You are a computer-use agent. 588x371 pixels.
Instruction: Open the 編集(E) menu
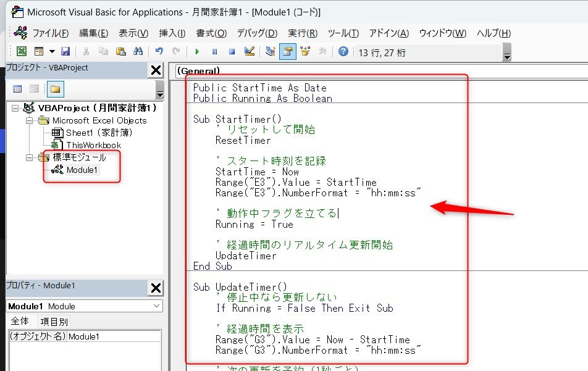pyautogui.click(x=94, y=33)
